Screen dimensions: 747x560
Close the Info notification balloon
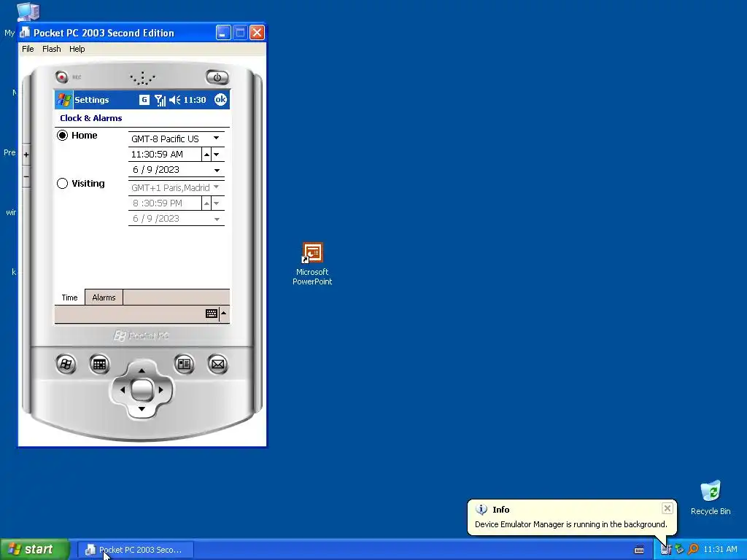[x=667, y=508]
